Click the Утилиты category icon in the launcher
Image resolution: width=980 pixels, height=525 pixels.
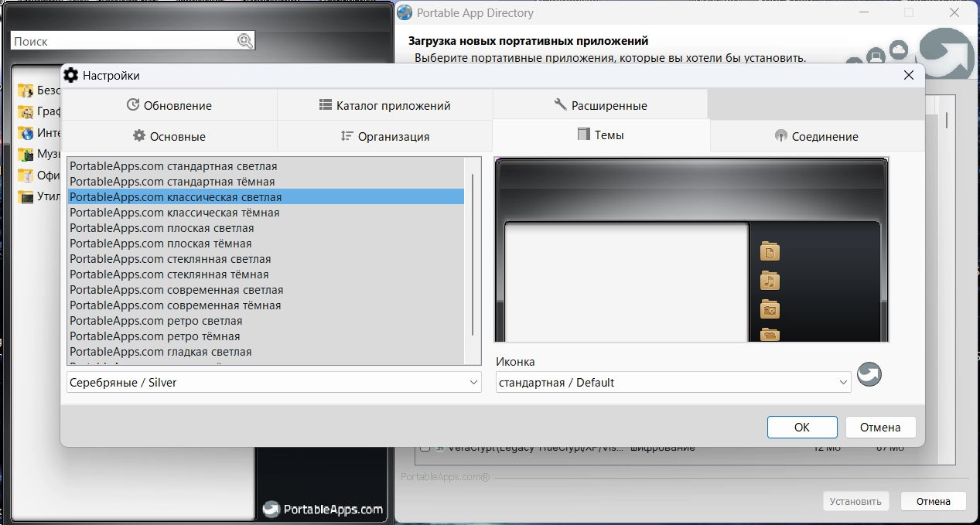pos(26,196)
